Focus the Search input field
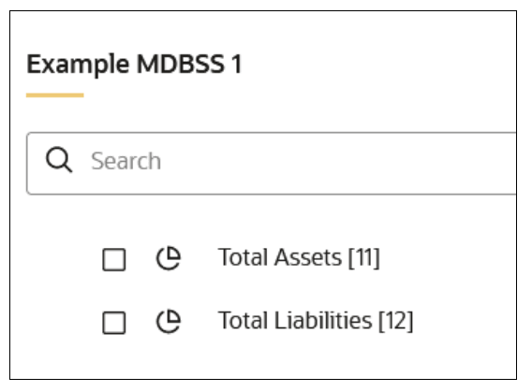The width and height of the screenshot is (532, 392). click(272, 164)
